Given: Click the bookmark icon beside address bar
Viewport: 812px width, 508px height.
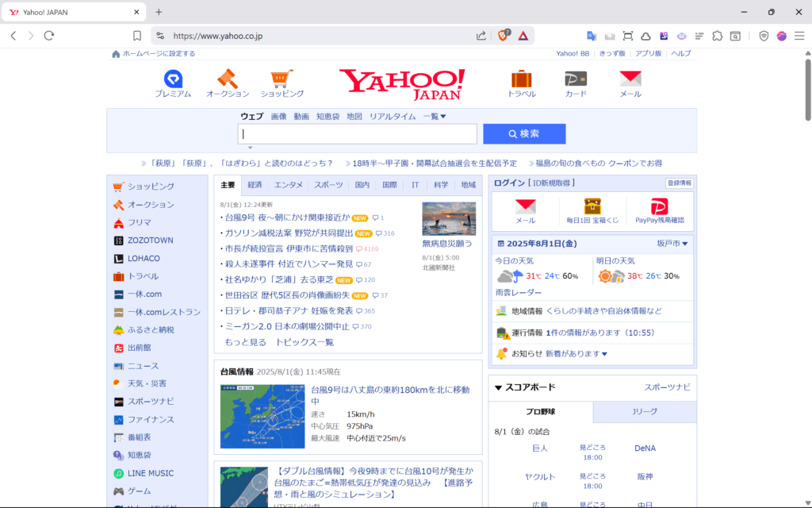Looking at the screenshot, I should (x=136, y=36).
